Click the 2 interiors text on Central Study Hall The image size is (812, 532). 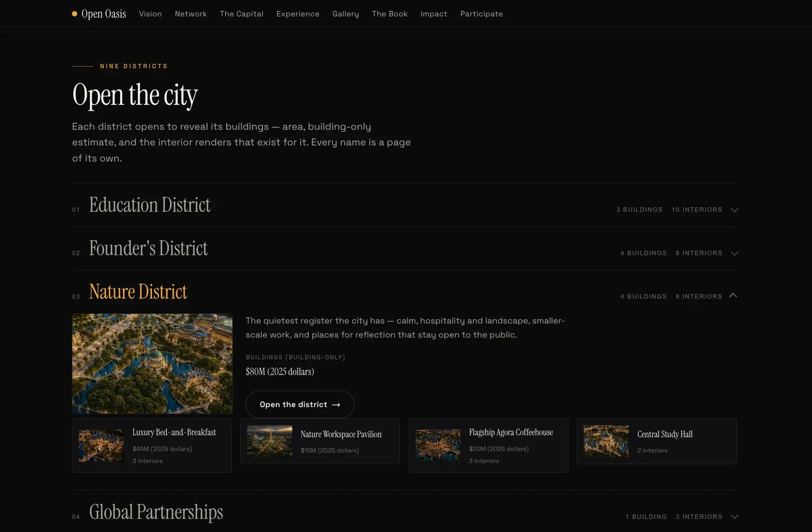pos(652,450)
